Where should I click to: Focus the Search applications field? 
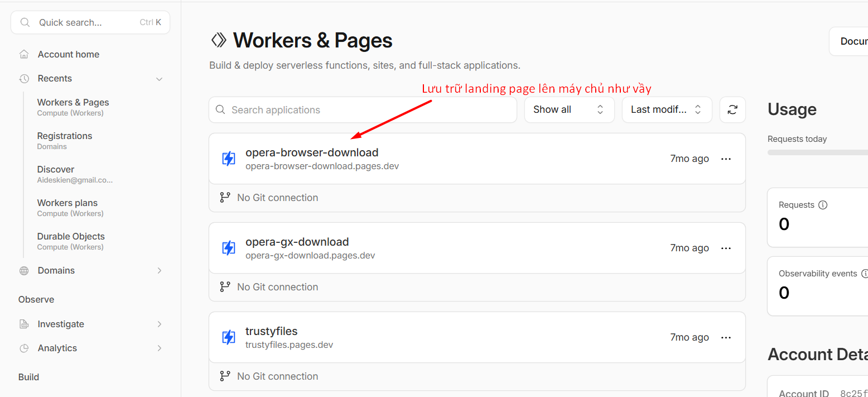click(x=363, y=109)
